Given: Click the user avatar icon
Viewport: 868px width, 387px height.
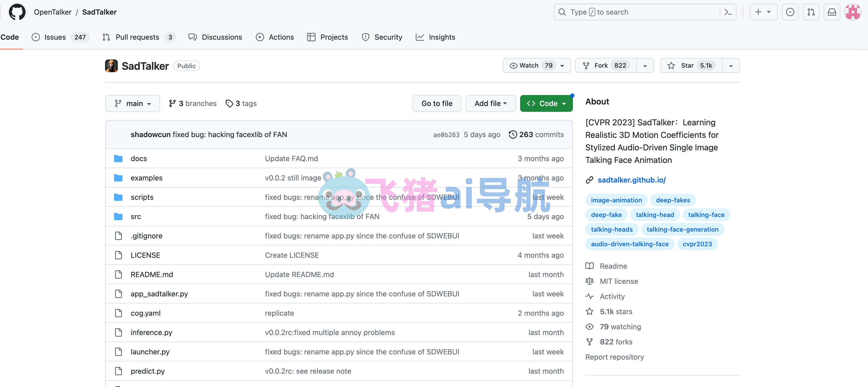Looking at the screenshot, I should (853, 12).
